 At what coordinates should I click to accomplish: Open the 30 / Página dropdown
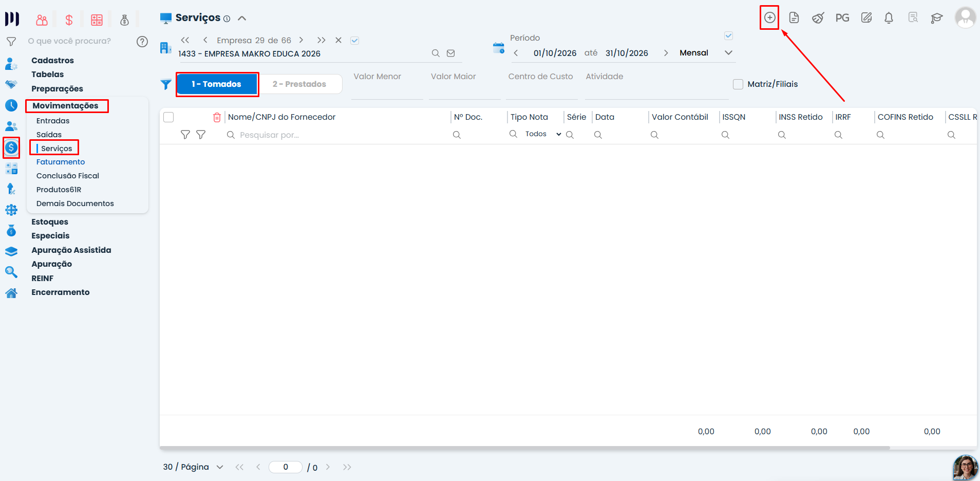point(193,467)
